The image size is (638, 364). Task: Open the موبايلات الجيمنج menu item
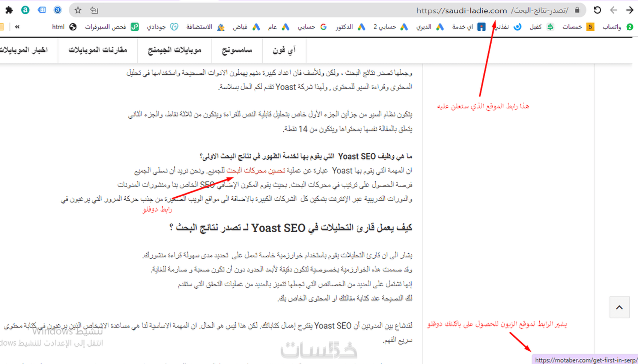[175, 50]
